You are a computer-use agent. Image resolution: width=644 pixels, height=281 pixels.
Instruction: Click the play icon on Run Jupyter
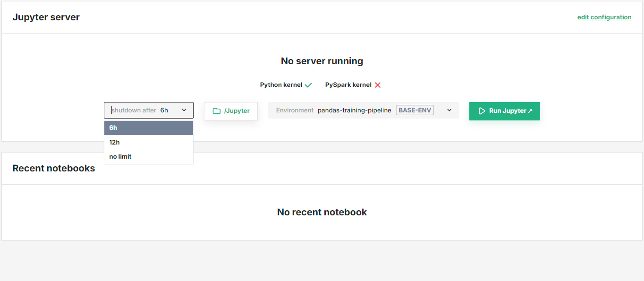pos(482,111)
